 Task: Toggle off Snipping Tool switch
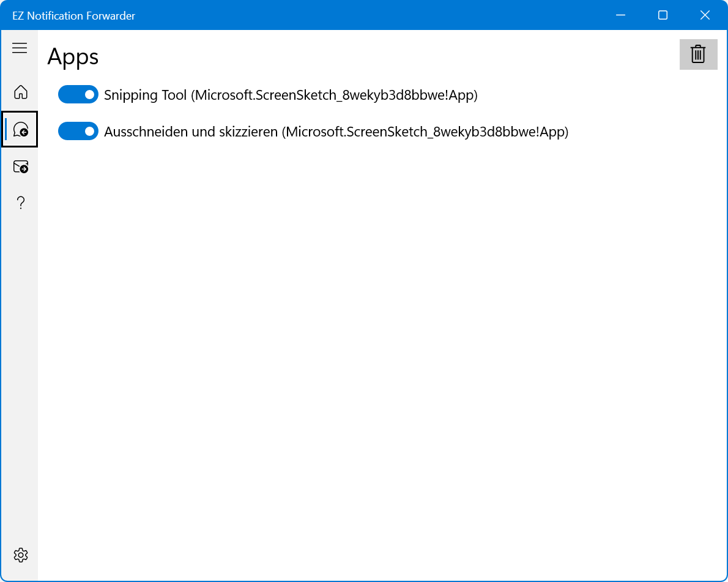click(78, 94)
